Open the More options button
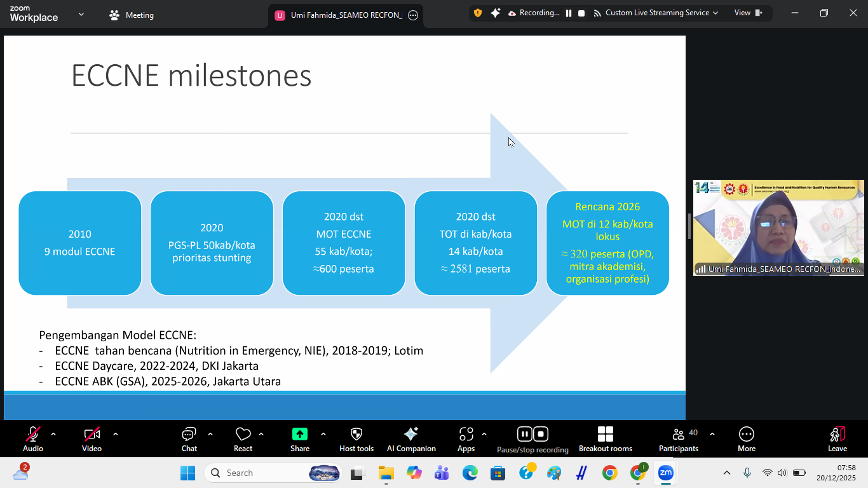 click(x=746, y=438)
